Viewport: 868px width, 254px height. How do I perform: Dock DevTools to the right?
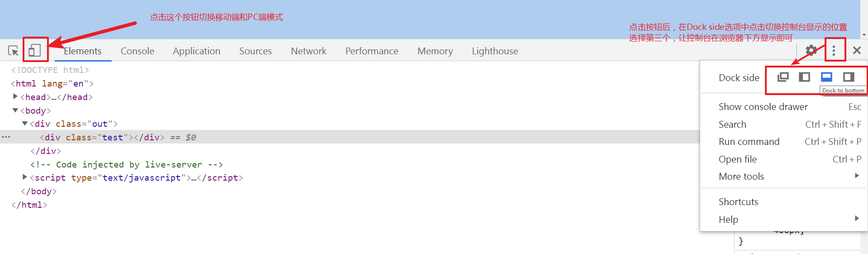click(x=849, y=77)
